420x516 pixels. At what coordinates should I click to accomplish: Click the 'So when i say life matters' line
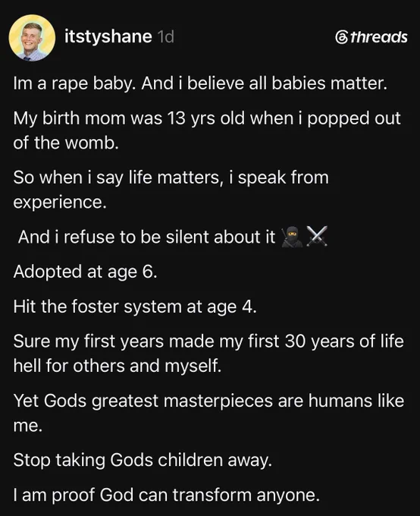pyautogui.click(x=171, y=178)
